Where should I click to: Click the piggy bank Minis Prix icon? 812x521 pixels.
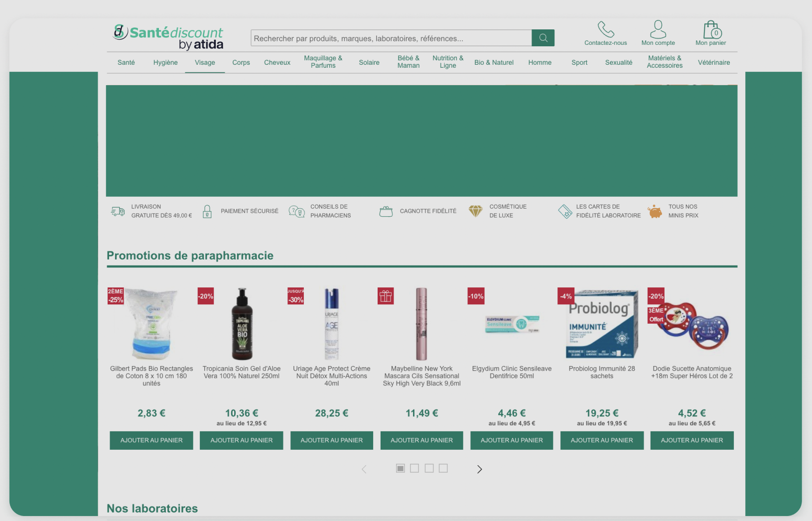[x=655, y=212]
